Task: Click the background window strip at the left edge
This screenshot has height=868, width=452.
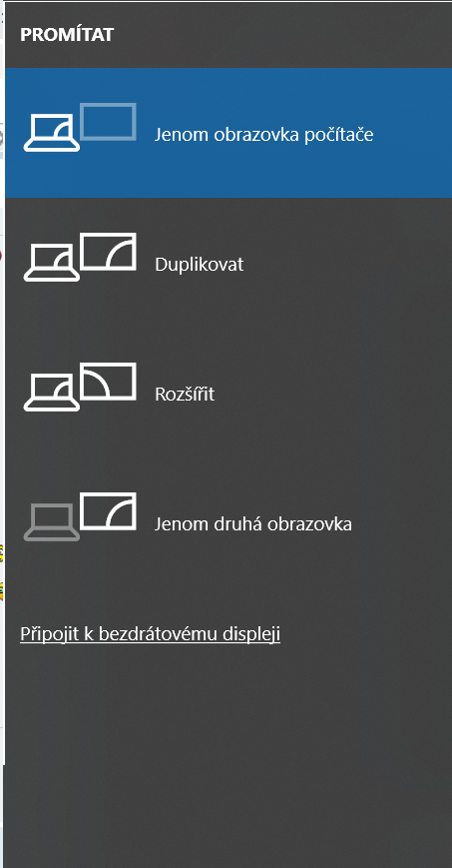Action: [x=2, y=388]
